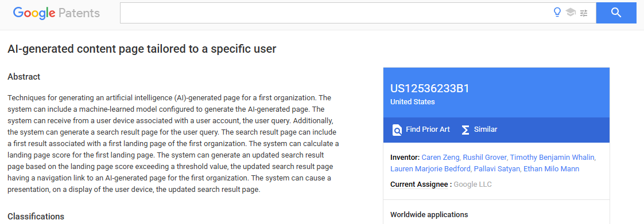This screenshot has height=224, width=644.
Task: Open inventor Caren Zeng link
Action: (440, 157)
